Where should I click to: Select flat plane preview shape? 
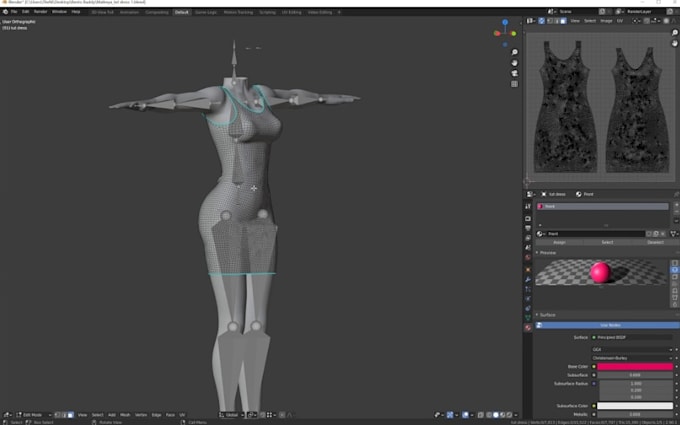coord(675,263)
